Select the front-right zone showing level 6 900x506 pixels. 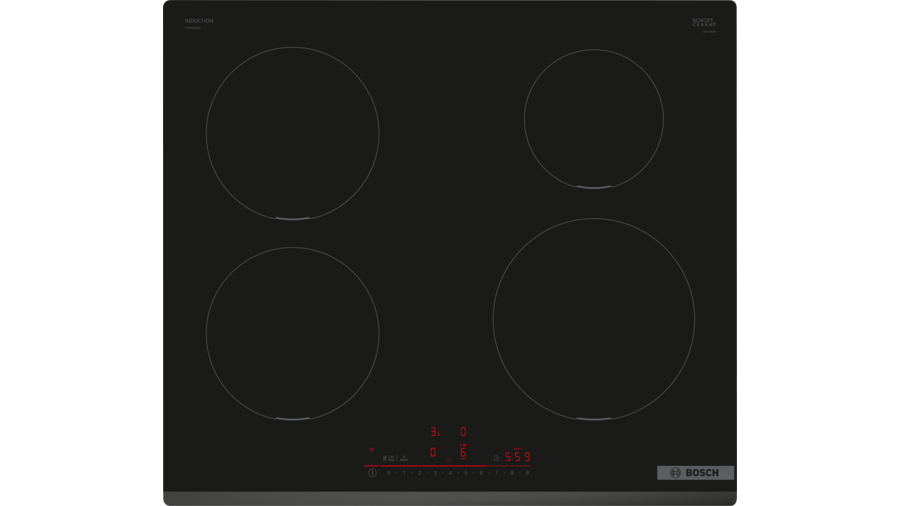coord(463,453)
